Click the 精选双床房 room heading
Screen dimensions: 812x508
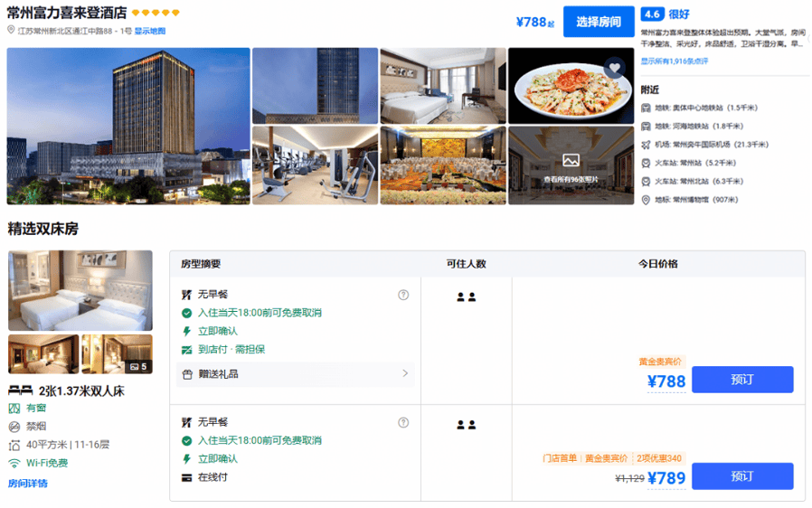pyautogui.click(x=43, y=229)
